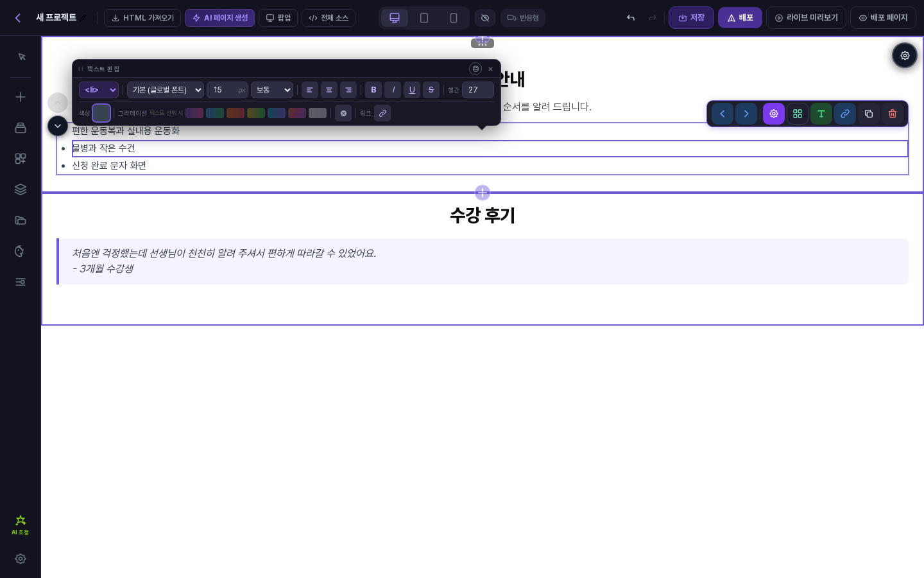This screenshot has height=578, width=924.
Task: Click the up chevron circle beside the list
Action: (58, 103)
